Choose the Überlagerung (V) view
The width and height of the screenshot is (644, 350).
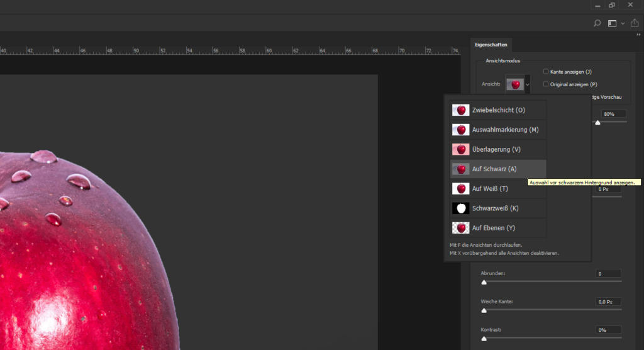pos(498,149)
